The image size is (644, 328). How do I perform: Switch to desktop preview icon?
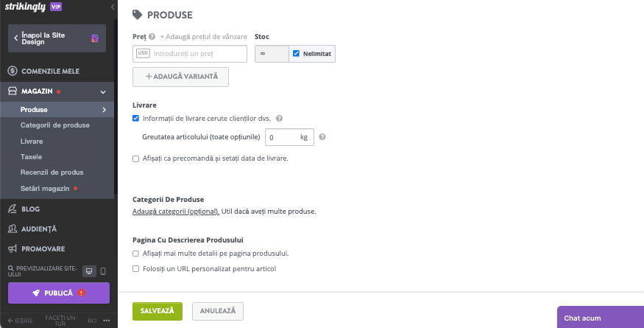[x=89, y=271]
